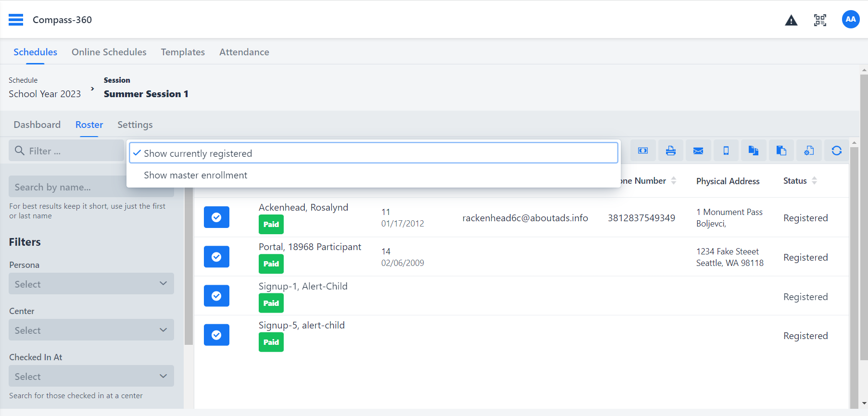The image size is (868, 416).
Task: Click the alert warning triangle icon
Action: coord(791,20)
